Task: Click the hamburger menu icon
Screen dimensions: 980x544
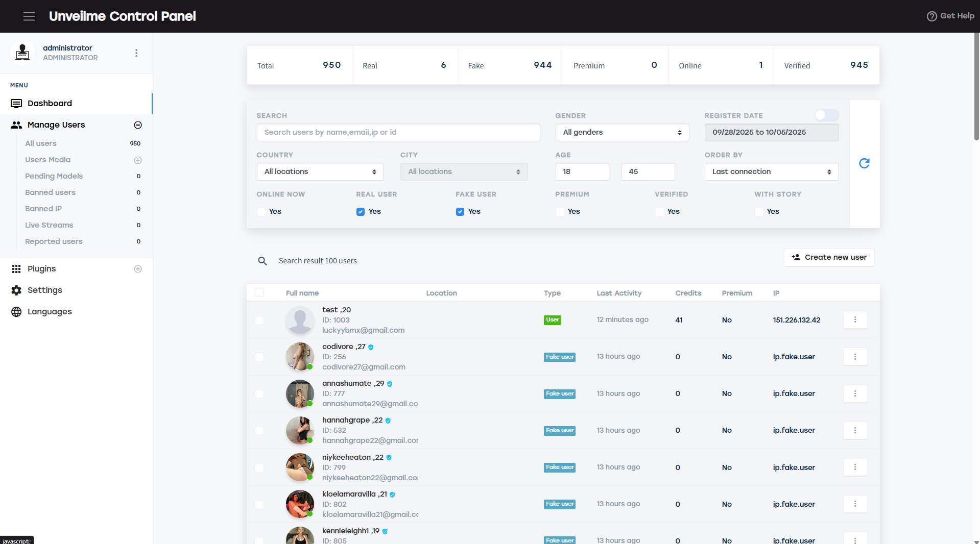Action: (29, 16)
